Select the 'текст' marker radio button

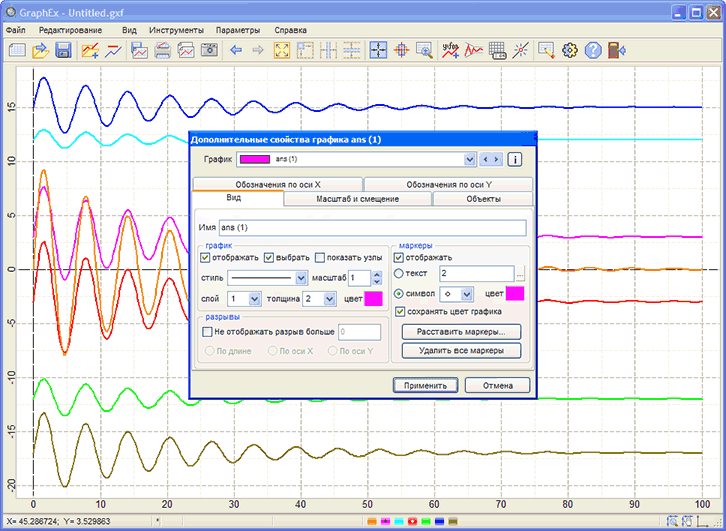[x=401, y=273]
